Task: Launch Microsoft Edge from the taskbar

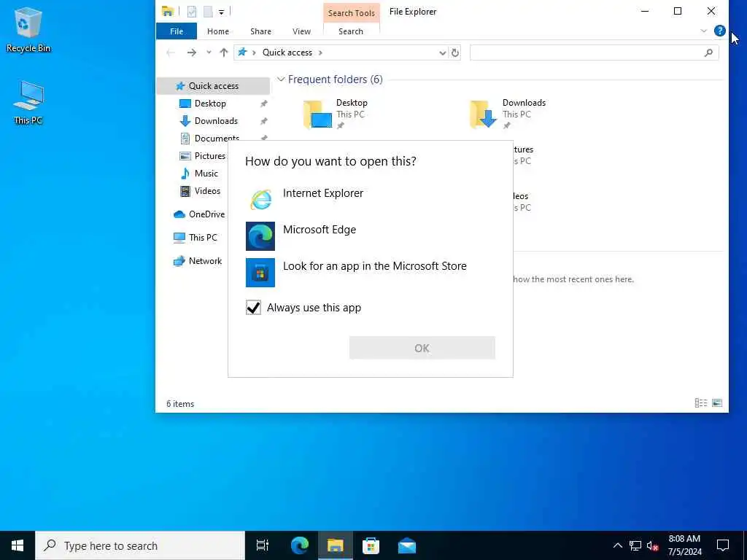Action: tap(299, 545)
